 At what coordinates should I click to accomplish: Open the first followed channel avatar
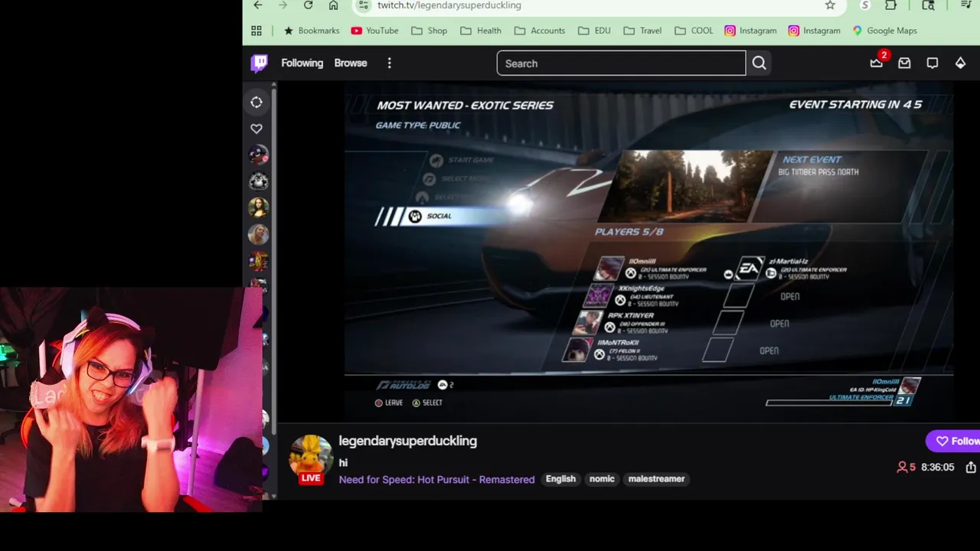[258, 155]
